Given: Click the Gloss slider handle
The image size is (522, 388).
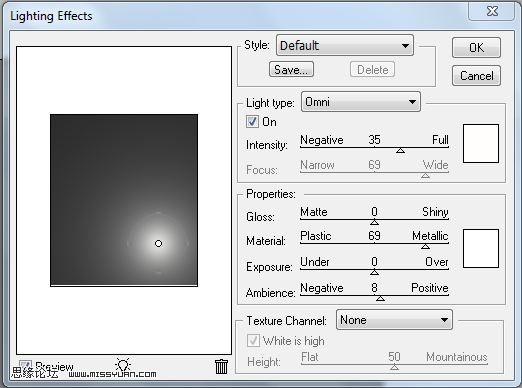Looking at the screenshot, I should click(x=374, y=222).
